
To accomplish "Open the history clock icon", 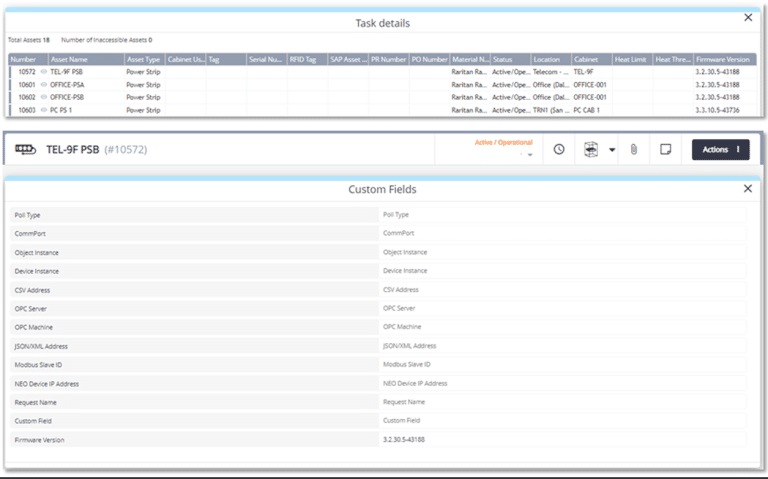I will (x=559, y=150).
